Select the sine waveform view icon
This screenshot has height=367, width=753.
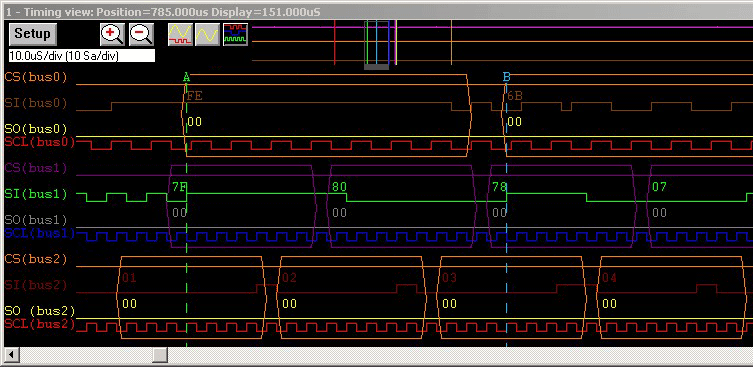[x=207, y=34]
